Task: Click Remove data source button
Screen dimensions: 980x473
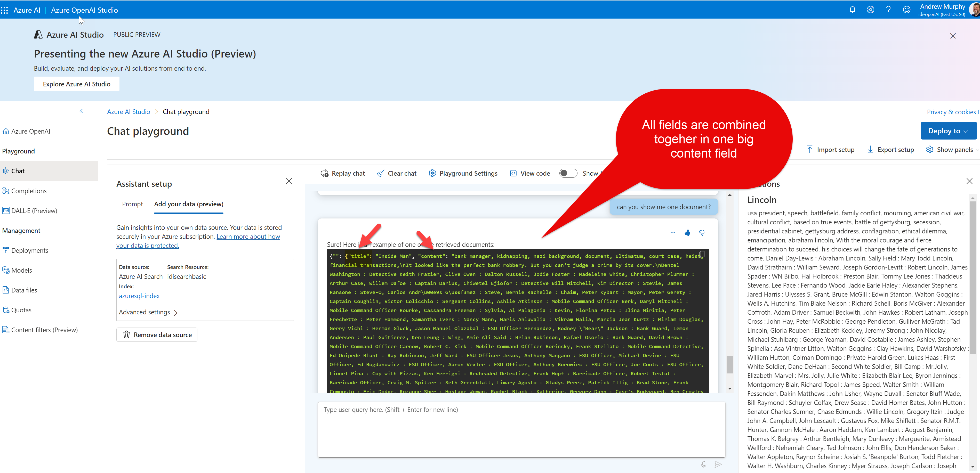Action: [x=157, y=335]
